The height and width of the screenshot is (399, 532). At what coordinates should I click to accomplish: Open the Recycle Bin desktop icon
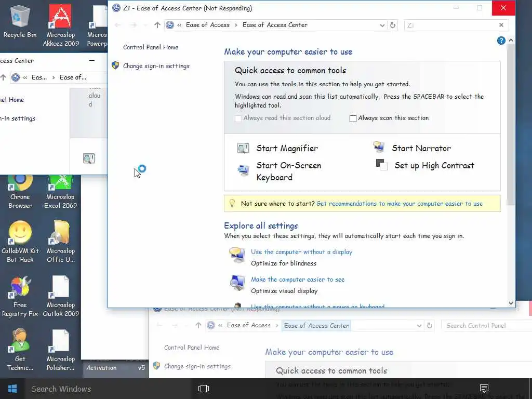[20, 21]
